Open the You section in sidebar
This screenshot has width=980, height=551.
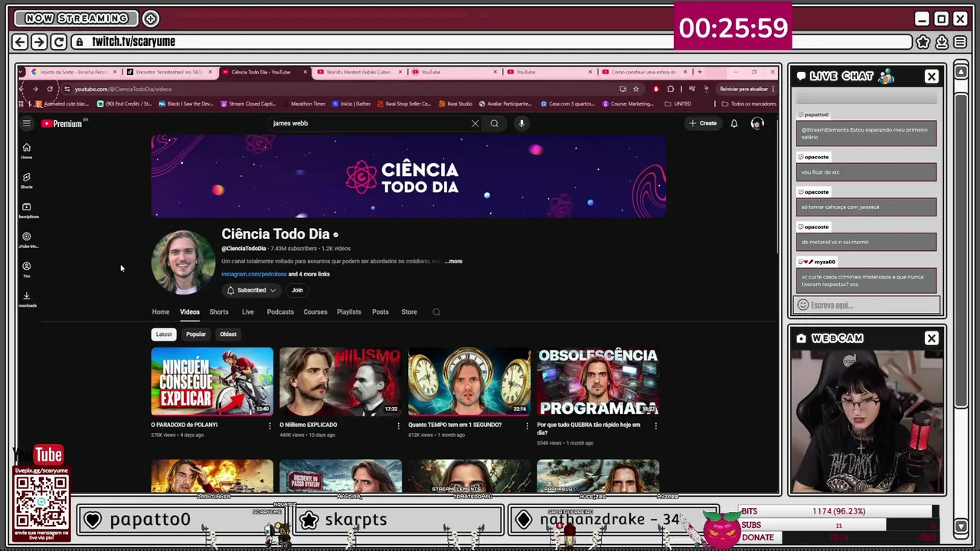tap(27, 270)
